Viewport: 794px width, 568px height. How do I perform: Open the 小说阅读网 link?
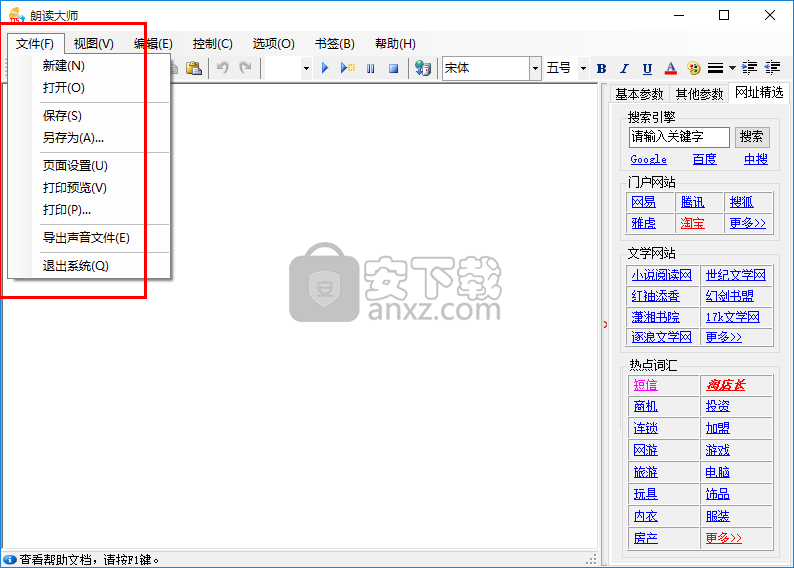click(x=661, y=275)
